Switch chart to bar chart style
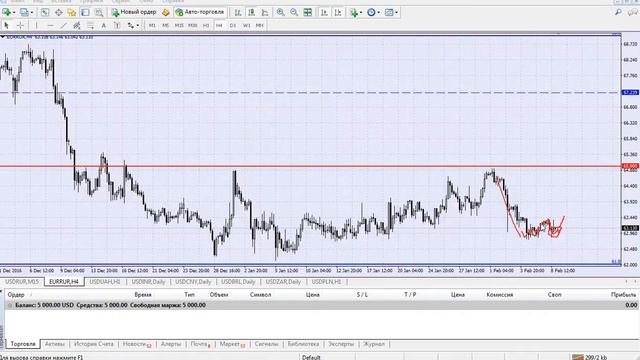This screenshot has height=360, width=640. click(238, 13)
